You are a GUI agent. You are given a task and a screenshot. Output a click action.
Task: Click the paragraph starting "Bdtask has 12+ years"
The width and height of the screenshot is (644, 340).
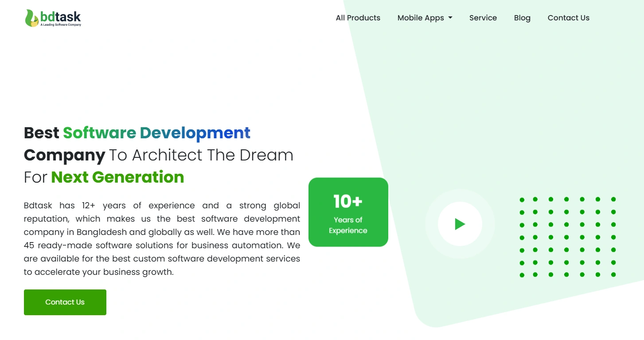coord(162,238)
